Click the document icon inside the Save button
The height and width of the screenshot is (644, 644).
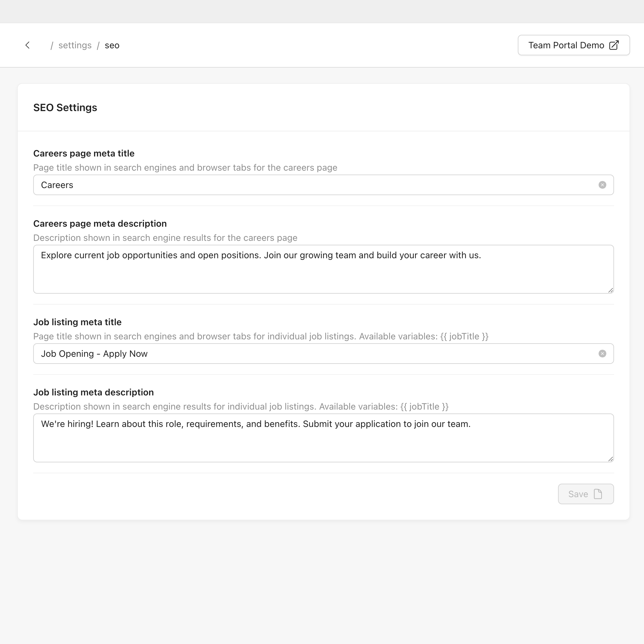(598, 494)
